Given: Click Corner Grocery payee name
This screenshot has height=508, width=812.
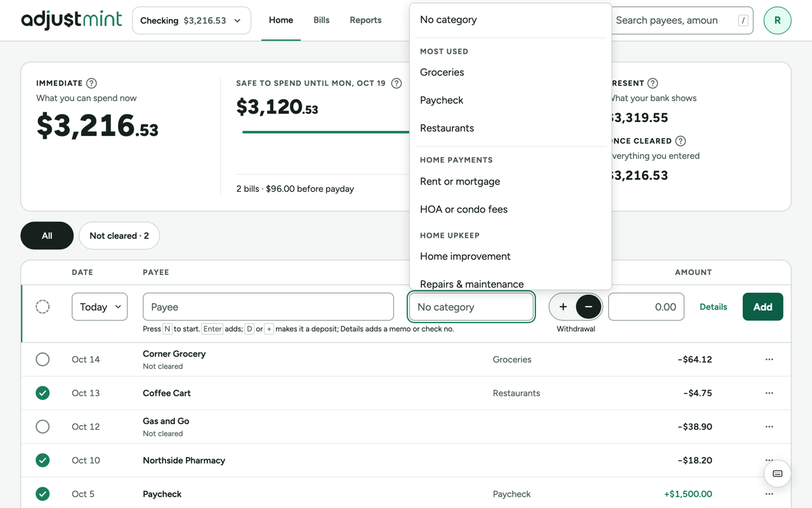Looking at the screenshot, I should [174, 354].
